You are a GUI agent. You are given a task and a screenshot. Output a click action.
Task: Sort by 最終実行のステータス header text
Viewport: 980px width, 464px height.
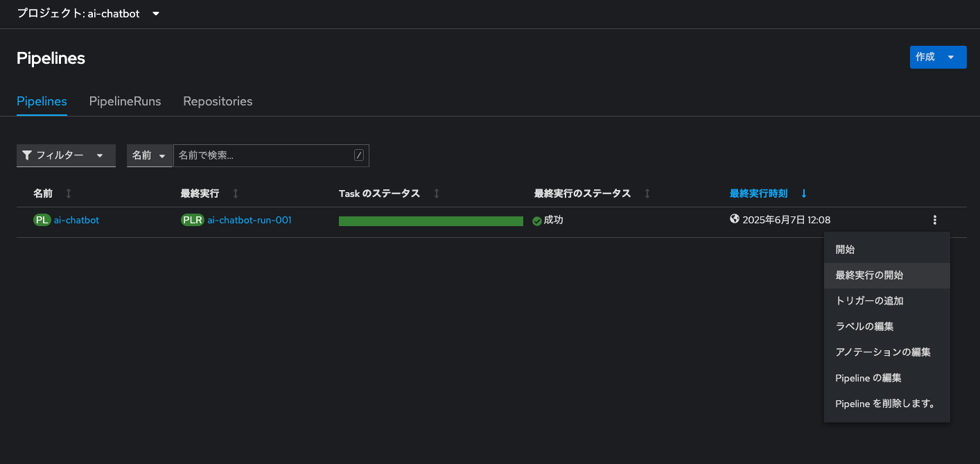tap(582, 194)
